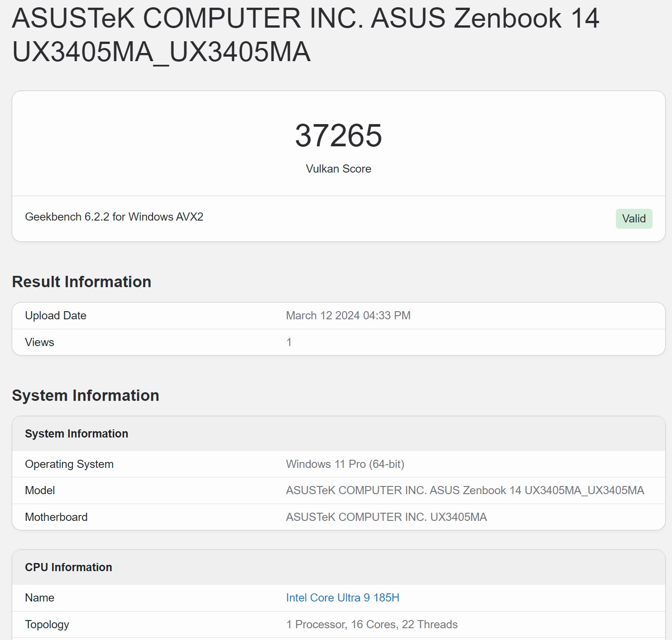
Task: Select the Upload Date row label
Action: click(x=56, y=316)
